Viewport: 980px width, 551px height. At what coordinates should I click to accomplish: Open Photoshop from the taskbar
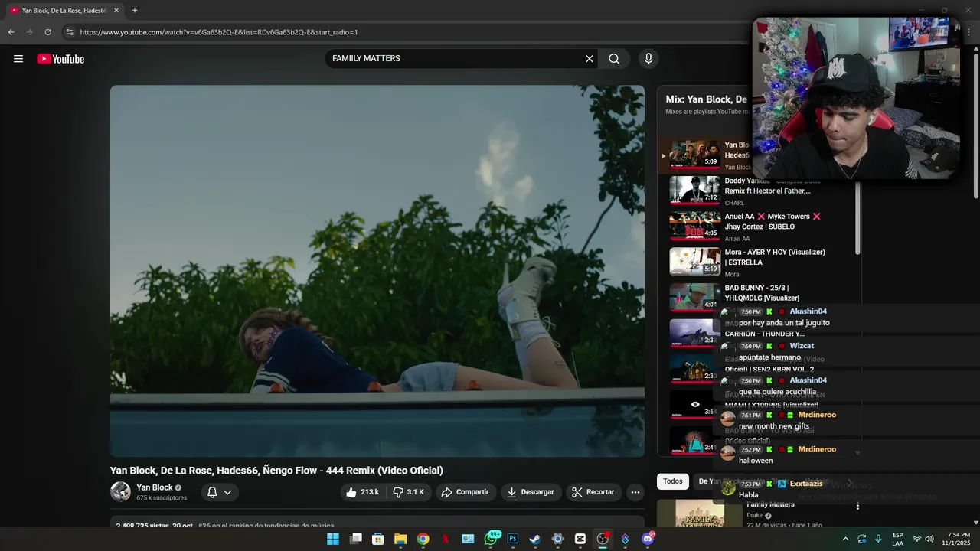(513, 539)
